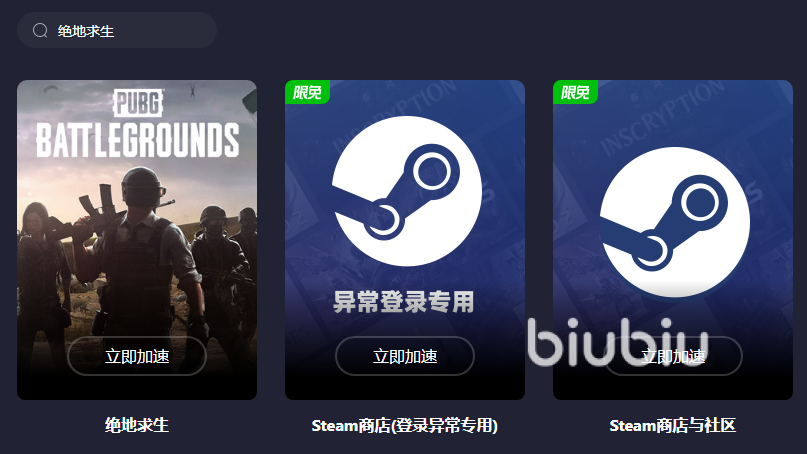Focus the search field containing 绝地求生
This screenshot has height=454, width=807.
coord(117,30)
